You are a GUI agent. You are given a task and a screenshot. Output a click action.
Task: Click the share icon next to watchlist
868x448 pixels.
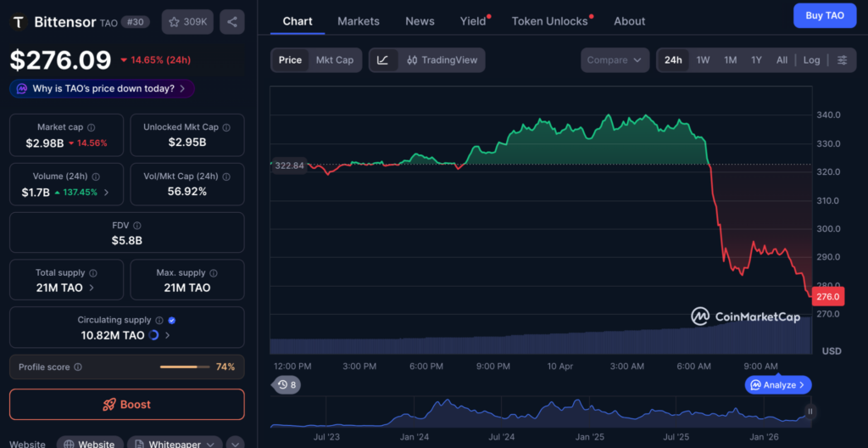pyautogui.click(x=232, y=21)
